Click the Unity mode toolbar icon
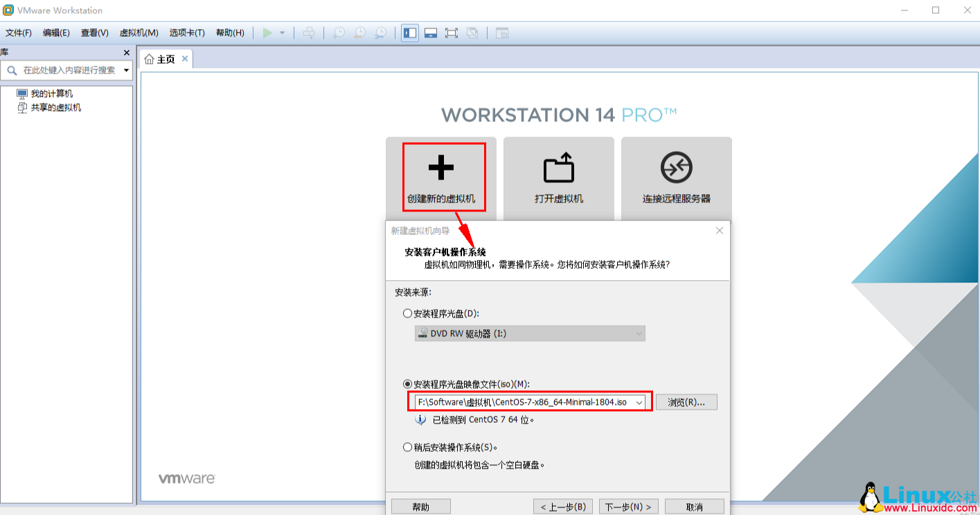Viewport: 980px width, 515px height. click(472, 33)
